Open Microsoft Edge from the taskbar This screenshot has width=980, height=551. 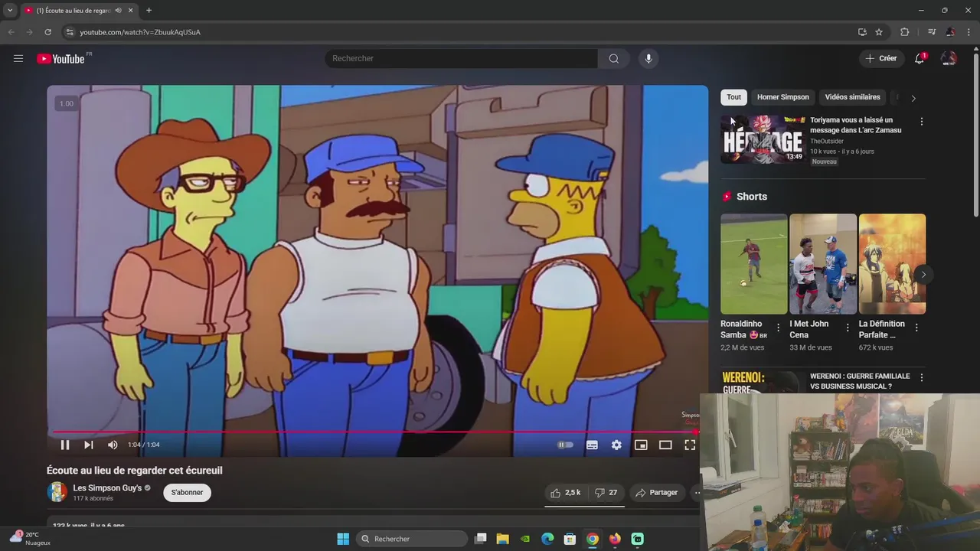point(547,539)
